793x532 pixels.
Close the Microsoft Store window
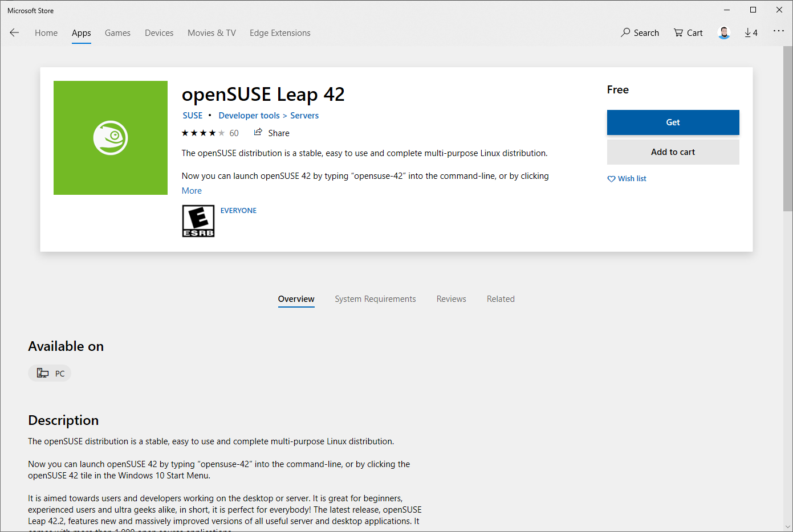(x=779, y=10)
